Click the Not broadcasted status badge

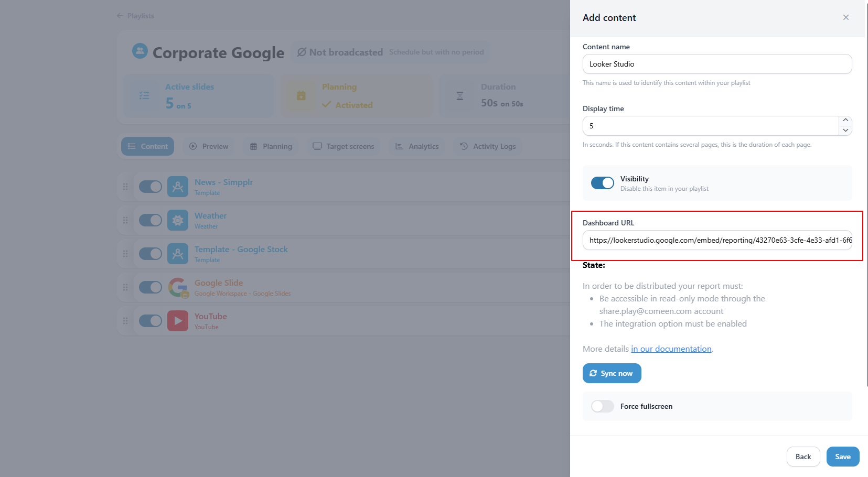390,52
